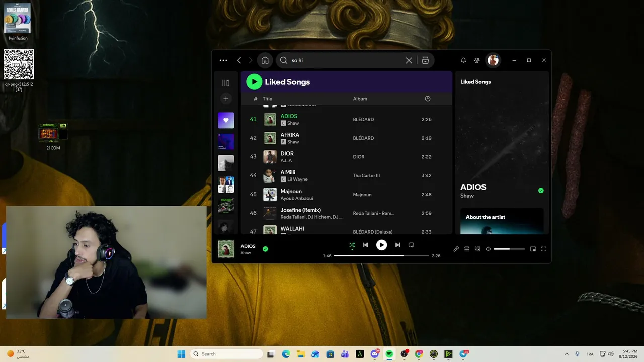Toggle liked checkmark in Now Playing panel

tap(541, 191)
